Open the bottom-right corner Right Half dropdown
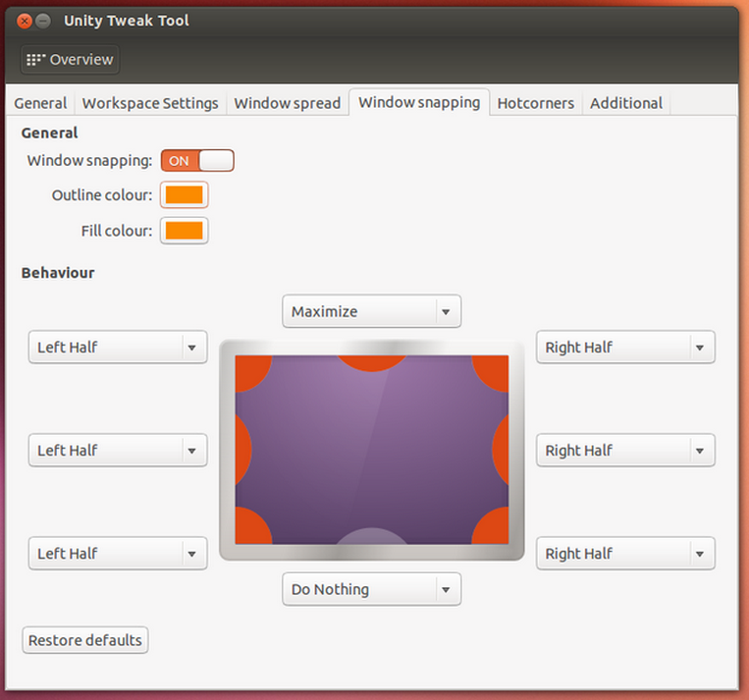 click(x=625, y=554)
